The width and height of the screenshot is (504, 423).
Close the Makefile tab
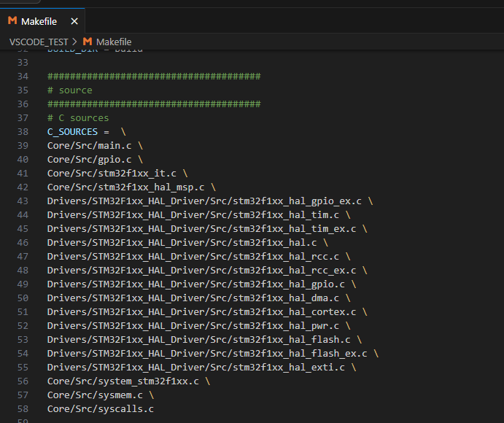pos(74,22)
